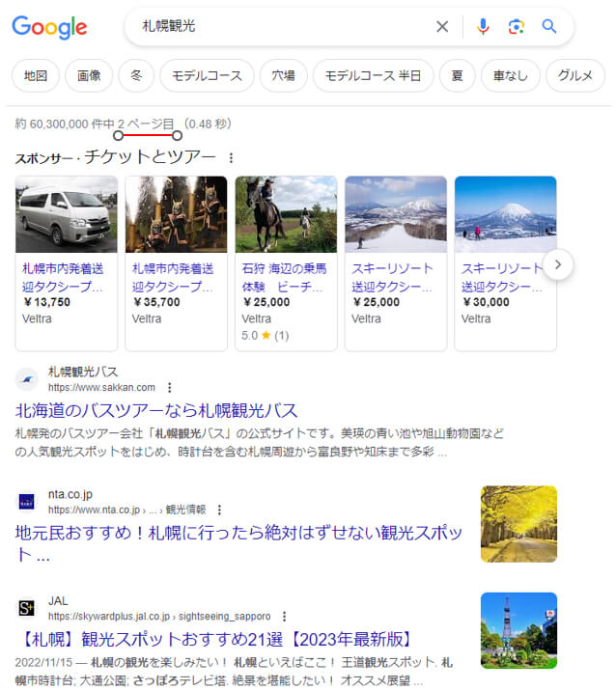The height and width of the screenshot is (690, 616).
Task: Click the nta.co.jp site name text
Action: pos(70,495)
